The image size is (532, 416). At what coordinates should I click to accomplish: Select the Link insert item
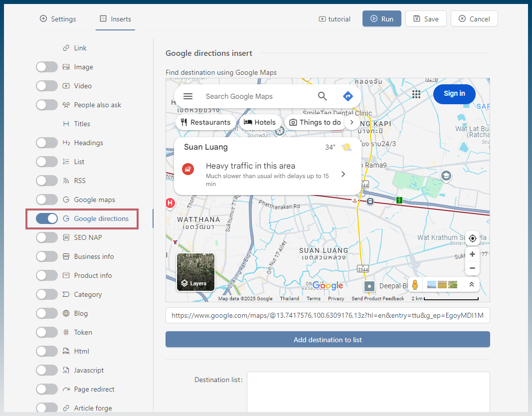80,48
